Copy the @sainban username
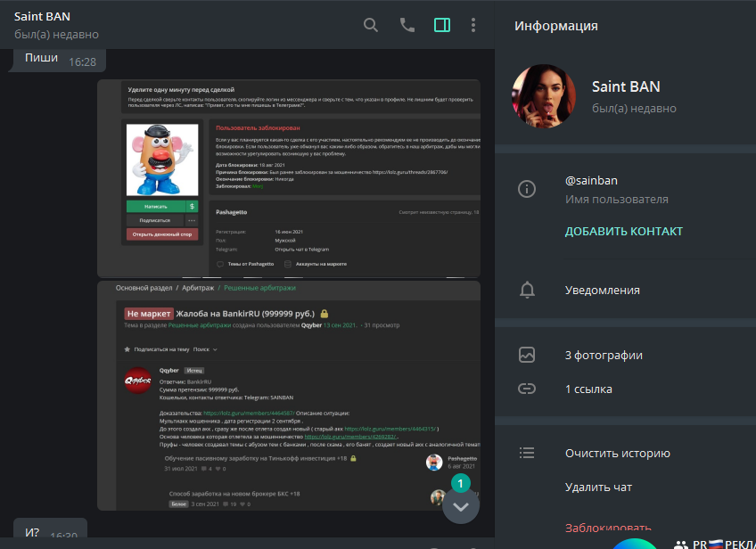Image resolution: width=756 pixels, height=549 pixels. [x=591, y=180]
